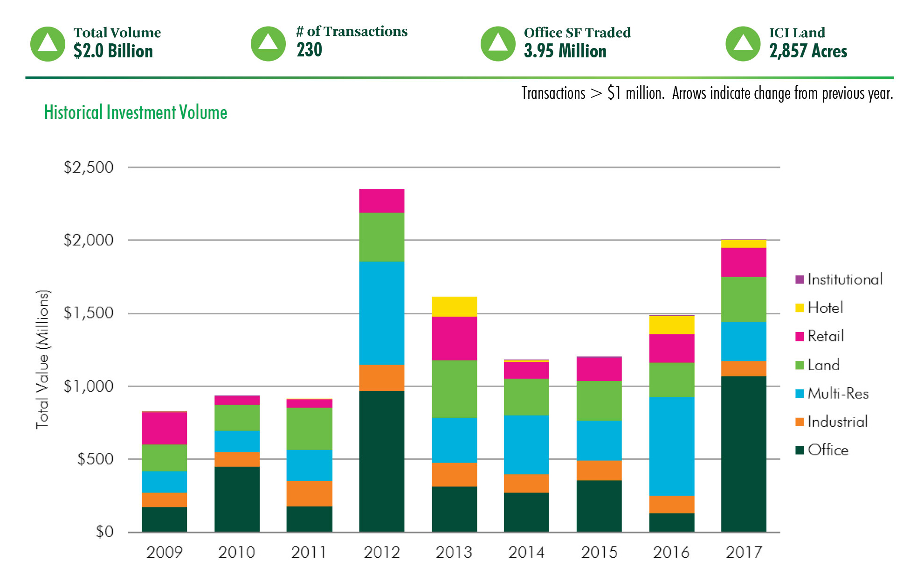Click the dark green Office legend square

(x=801, y=450)
